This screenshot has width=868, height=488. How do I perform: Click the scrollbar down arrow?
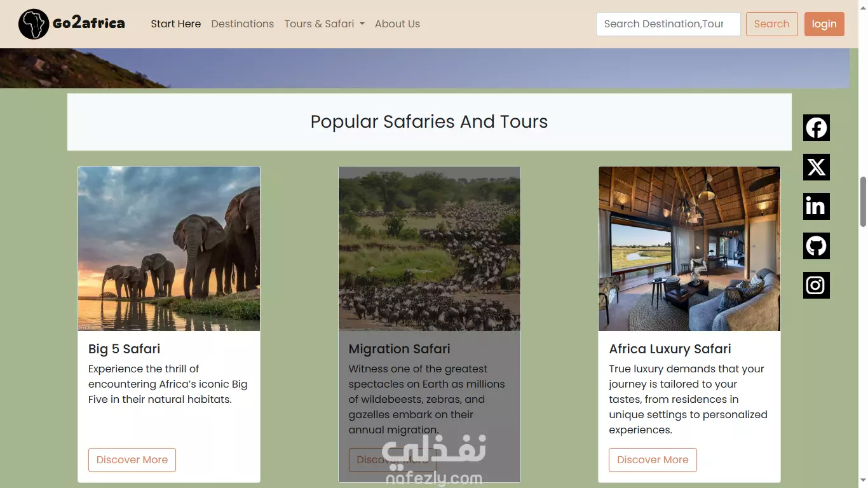[x=863, y=481]
